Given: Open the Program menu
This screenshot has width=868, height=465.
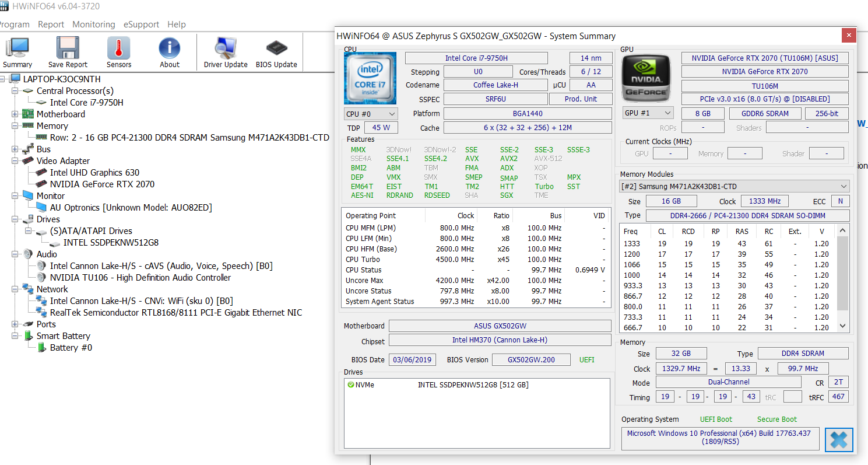Looking at the screenshot, I should pos(15,25).
